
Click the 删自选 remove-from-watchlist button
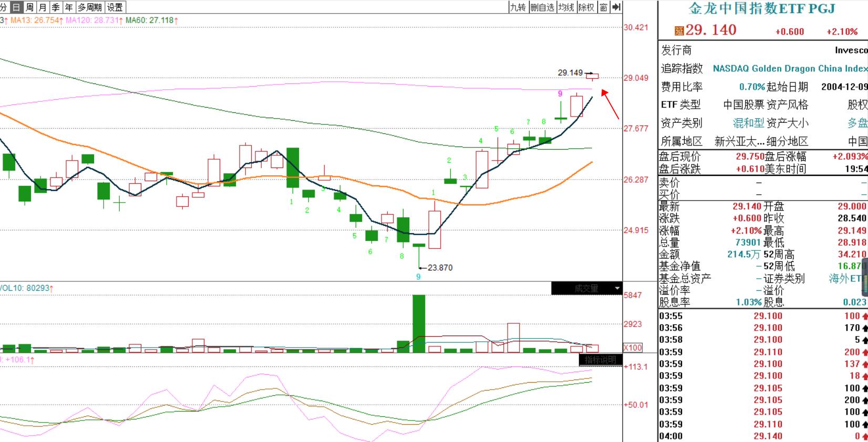[542, 7]
